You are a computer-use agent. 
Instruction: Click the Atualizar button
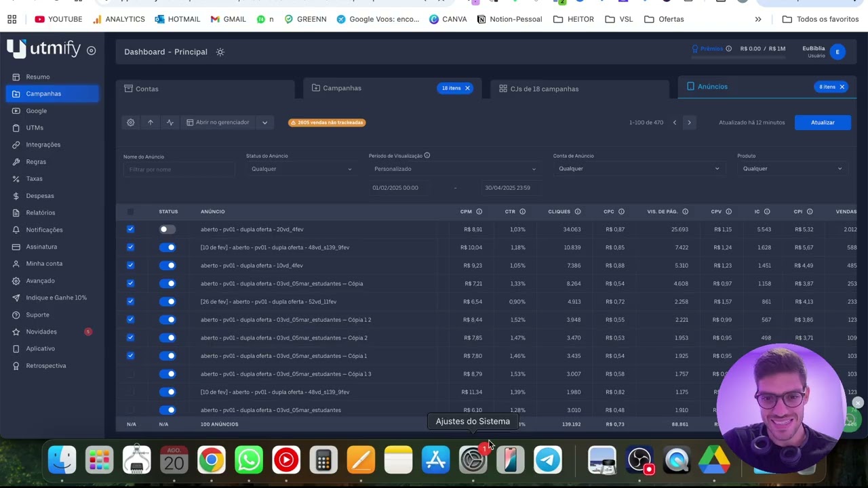tap(823, 123)
